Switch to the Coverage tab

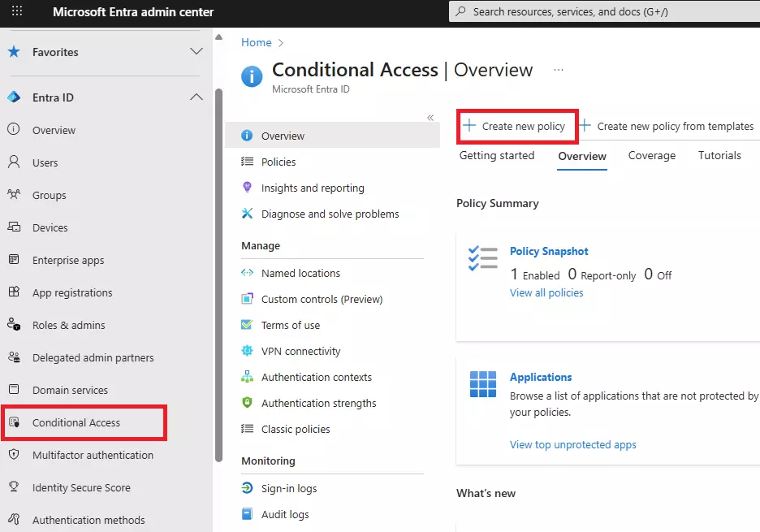point(652,155)
